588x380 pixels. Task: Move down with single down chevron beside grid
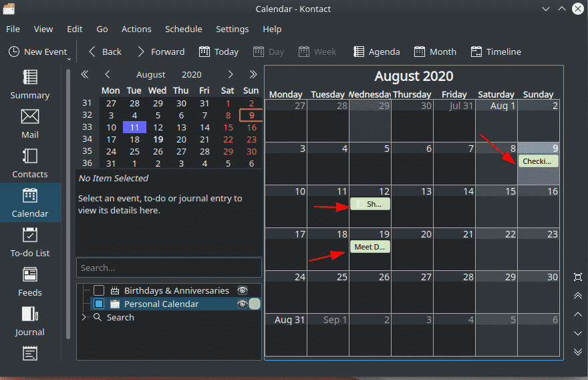point(578,333)
